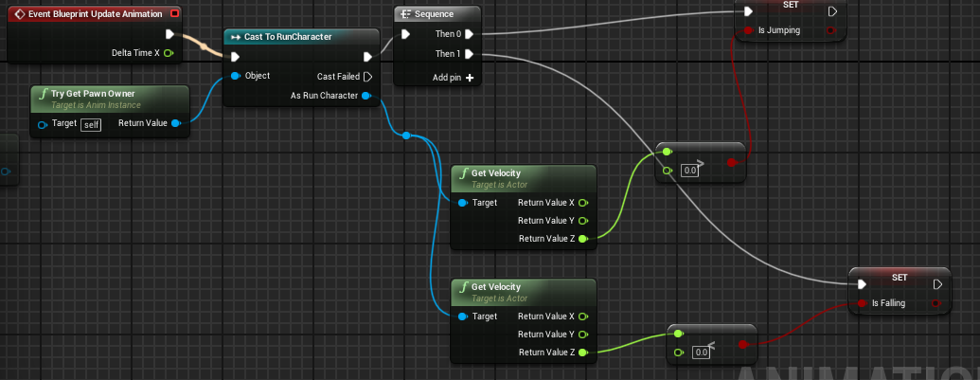
Task: Click the As Run Character output pin
Action: [366, 96]
